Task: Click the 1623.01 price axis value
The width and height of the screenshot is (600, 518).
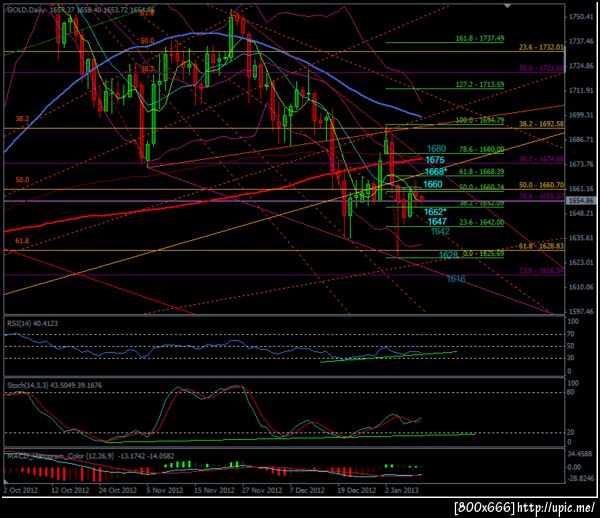Action: pyautogui.click(x=581, y=262)
